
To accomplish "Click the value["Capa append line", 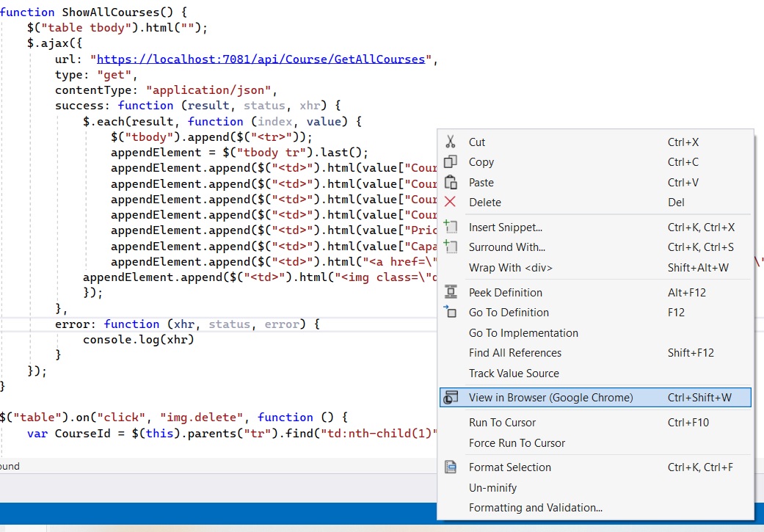I will point(274,247).
